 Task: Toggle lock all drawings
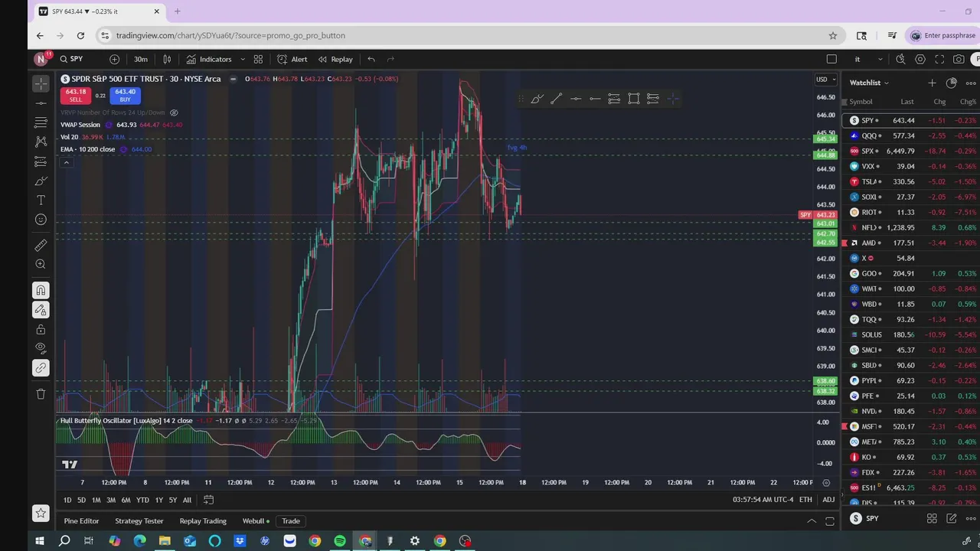click(41, 330)
